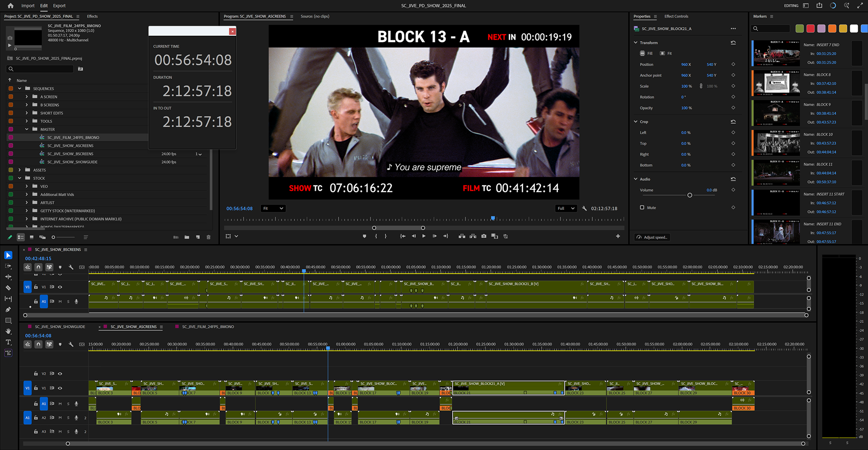Select the Type tool
868x450 pixels.
tap(8, 342)
